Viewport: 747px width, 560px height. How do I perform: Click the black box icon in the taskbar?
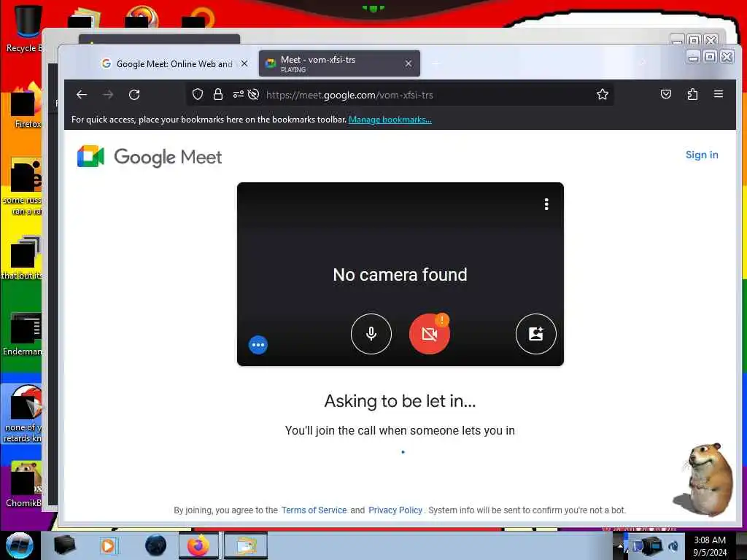64,545
